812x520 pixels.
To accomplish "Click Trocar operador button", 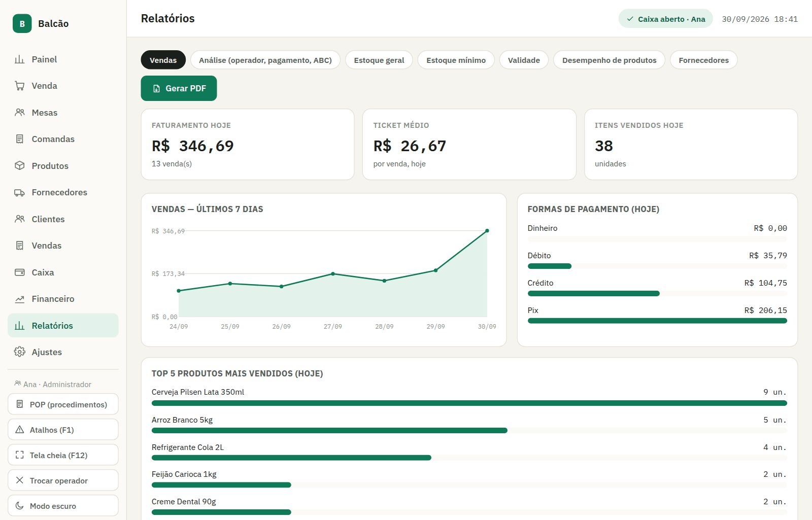I will coord(63,480).
